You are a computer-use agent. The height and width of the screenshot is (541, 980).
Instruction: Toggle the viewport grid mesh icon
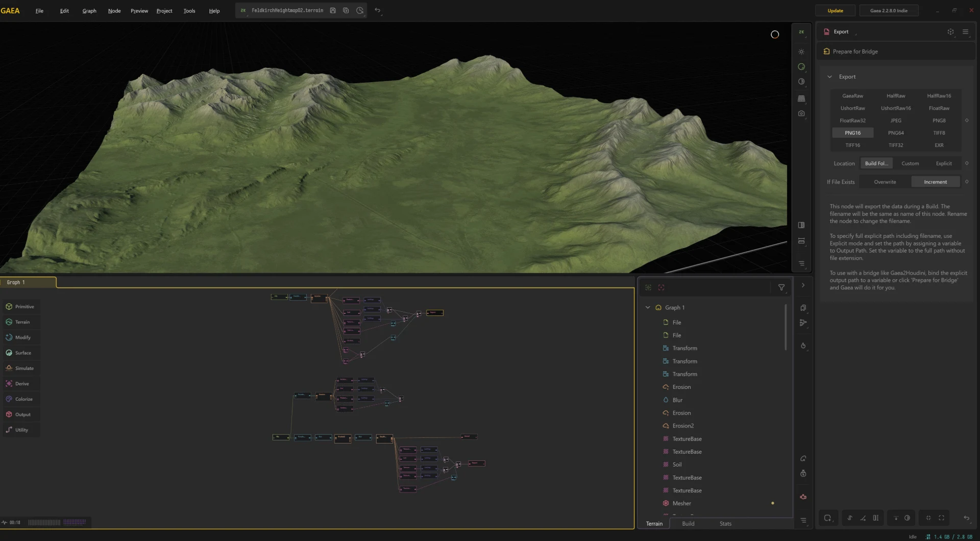(801, 99)
